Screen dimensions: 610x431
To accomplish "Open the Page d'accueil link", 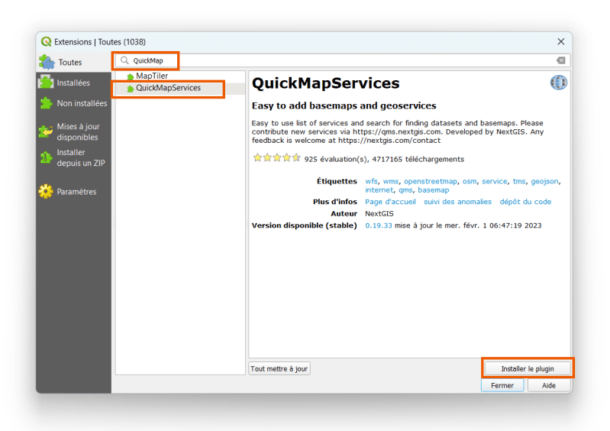I will 390,201.
